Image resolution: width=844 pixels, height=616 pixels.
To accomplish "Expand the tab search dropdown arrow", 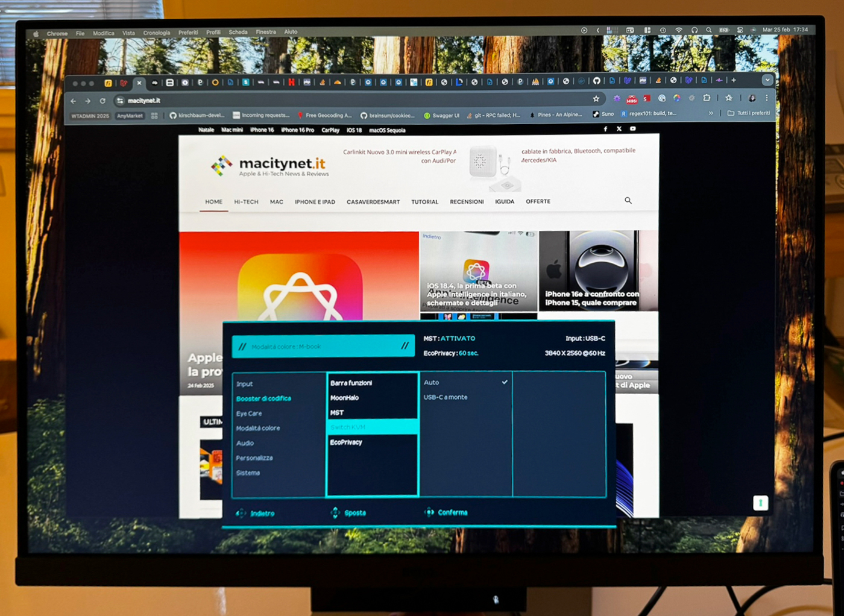I will (767, 80).
